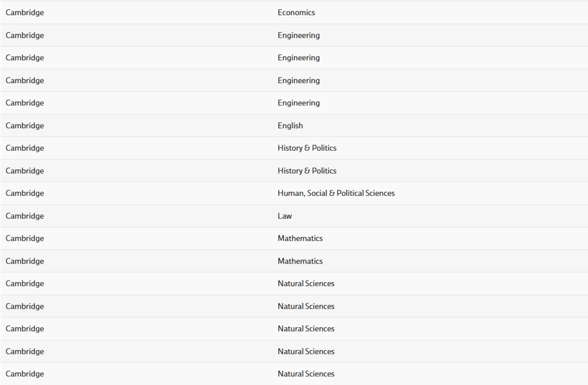Select the first History & Politics entry
This screenshot has height=385, width=588.
(307, 148)
